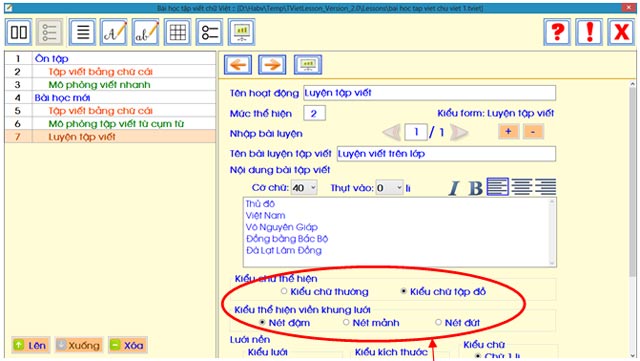
Task: Remove an exercise with the minus button
Action: [x=533, y=131]
